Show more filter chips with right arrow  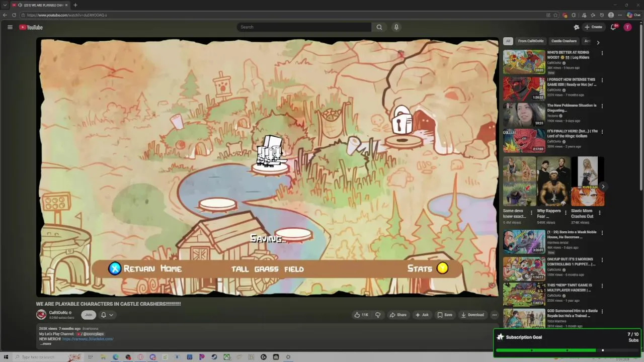click(598, 42)
